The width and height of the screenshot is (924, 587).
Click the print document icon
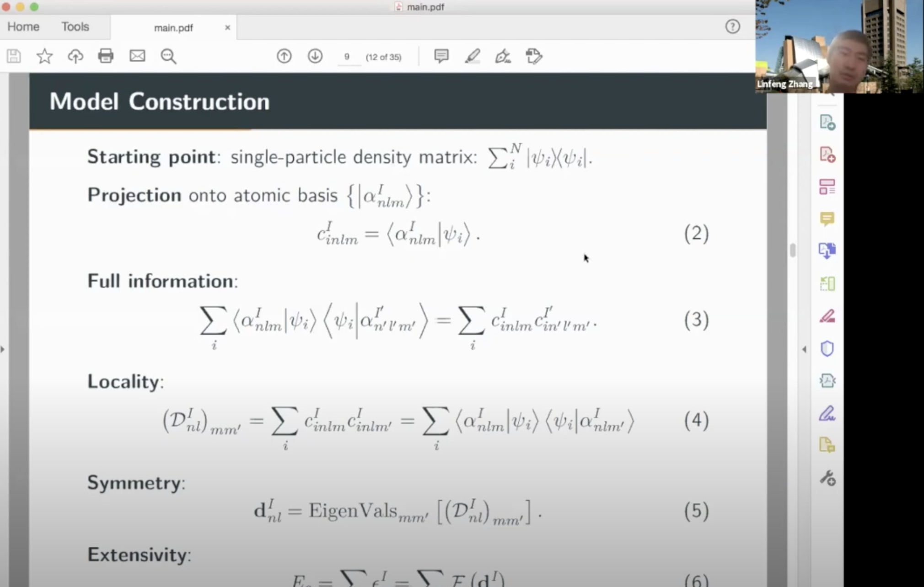click(106, 56)
